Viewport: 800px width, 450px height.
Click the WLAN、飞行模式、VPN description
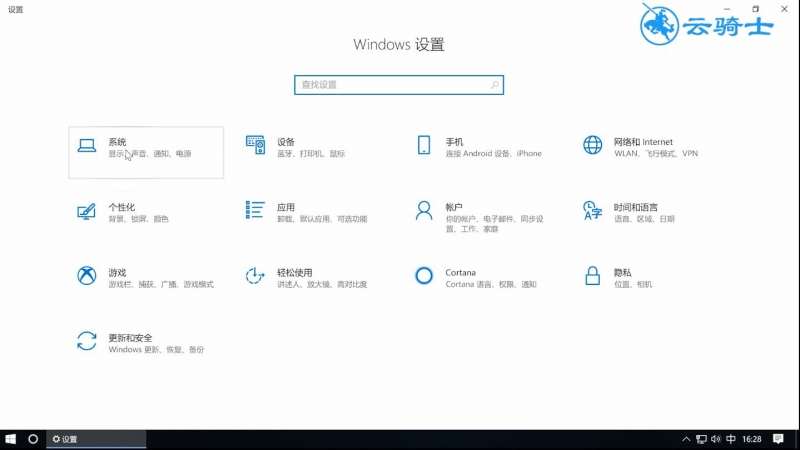656,154
